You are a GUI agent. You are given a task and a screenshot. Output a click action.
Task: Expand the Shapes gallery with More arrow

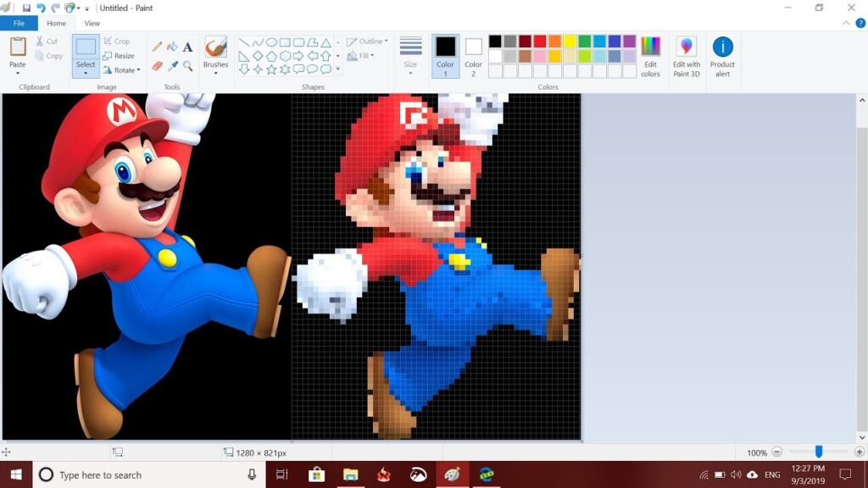337,69
